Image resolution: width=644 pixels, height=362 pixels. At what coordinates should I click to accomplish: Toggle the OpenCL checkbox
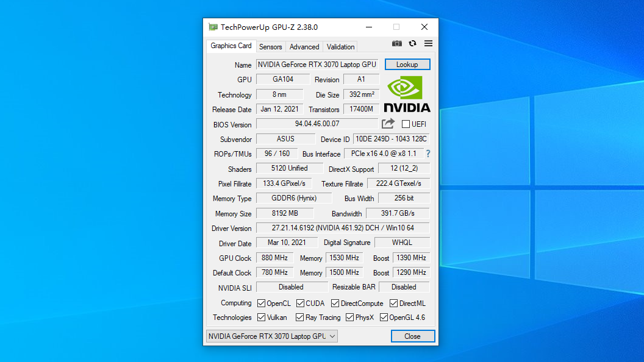click(262, 303)
